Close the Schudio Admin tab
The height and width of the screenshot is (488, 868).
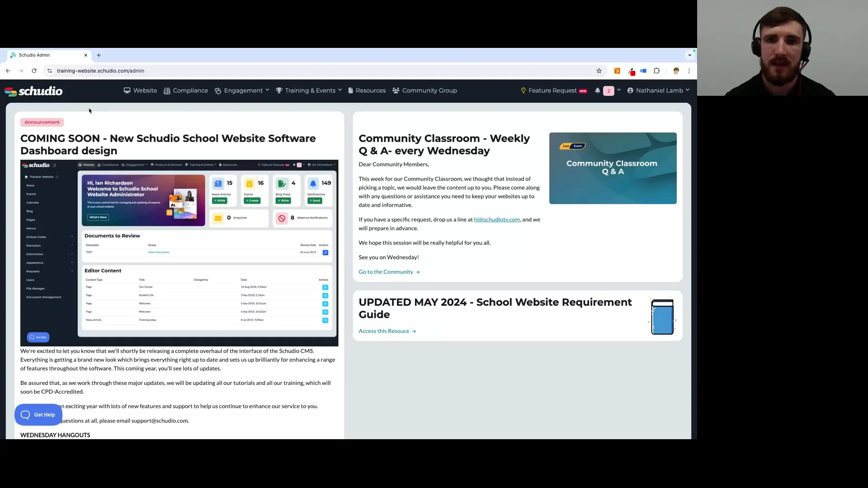[85, 55]
